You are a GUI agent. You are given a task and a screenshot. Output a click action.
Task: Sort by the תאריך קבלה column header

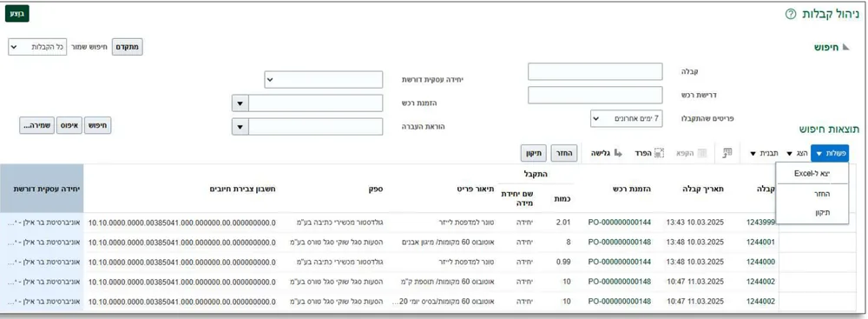click(x=703, y=189)
